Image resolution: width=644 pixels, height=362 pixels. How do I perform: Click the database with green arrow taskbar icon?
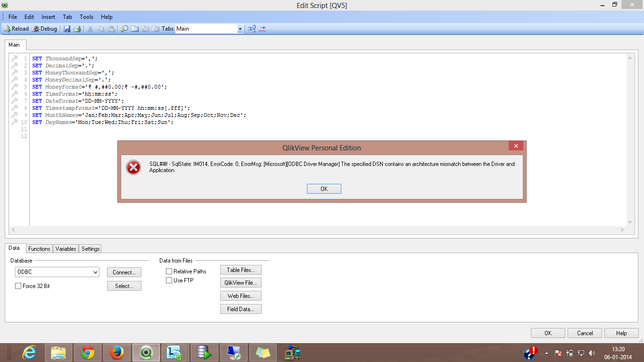click(205, 353)
